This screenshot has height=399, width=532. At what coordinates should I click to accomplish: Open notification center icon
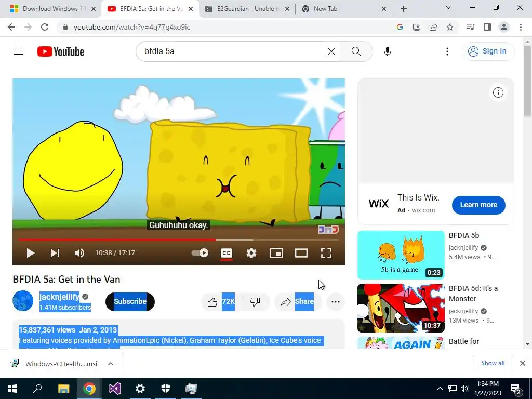(516, 389)
